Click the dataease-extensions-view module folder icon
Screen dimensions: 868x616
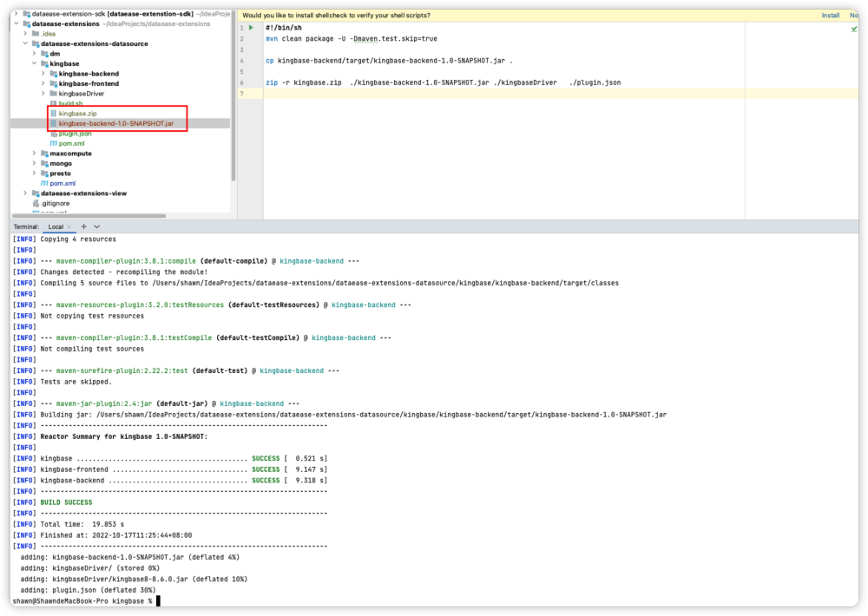[36, 193]
